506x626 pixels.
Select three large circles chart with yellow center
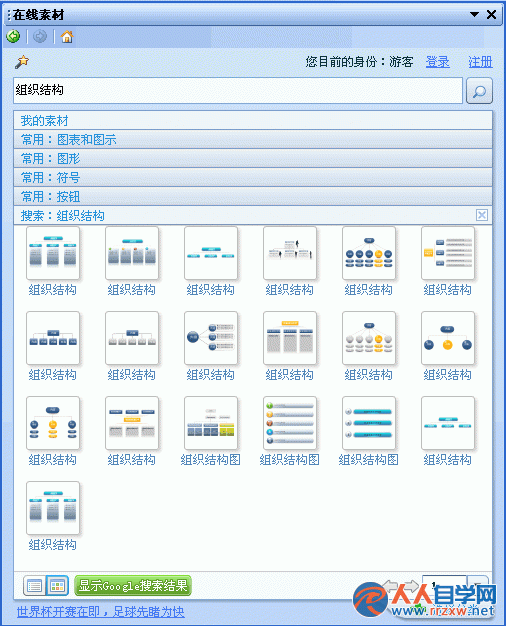pos(448,338)
